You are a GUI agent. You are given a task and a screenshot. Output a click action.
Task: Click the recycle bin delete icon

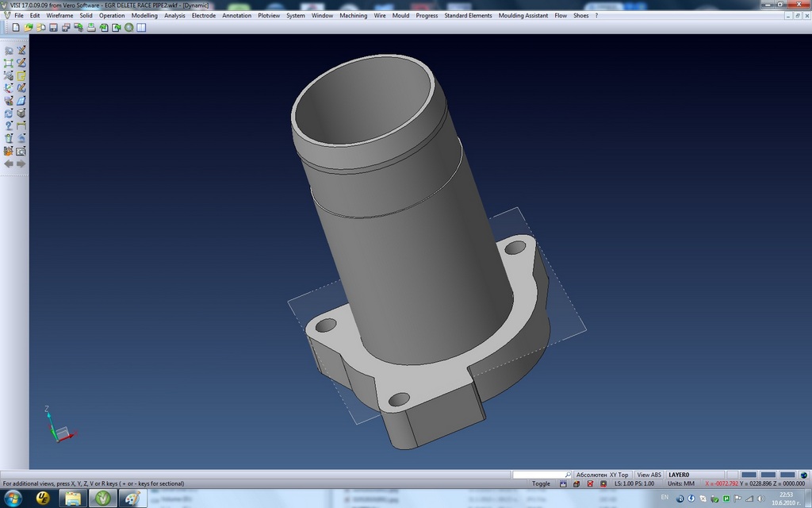9,138
